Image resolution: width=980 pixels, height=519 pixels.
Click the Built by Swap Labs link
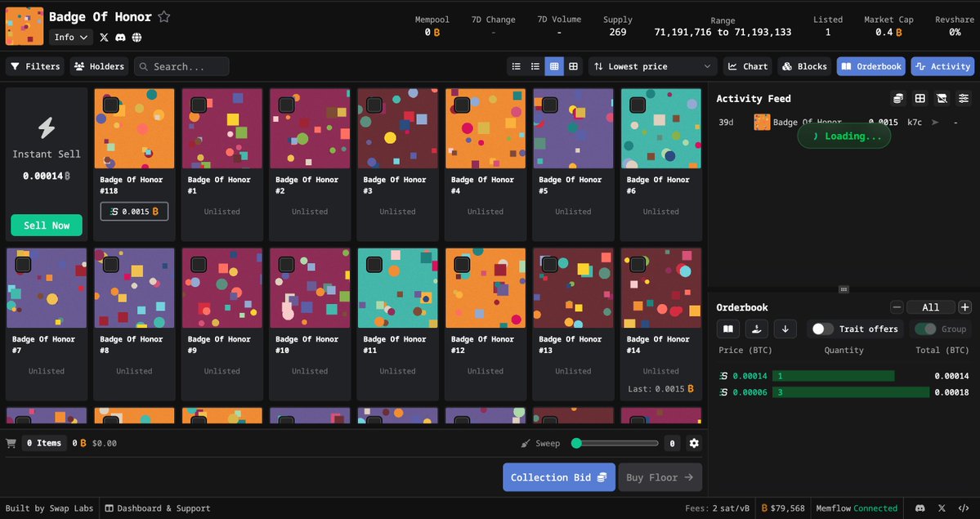pos(49,508)
